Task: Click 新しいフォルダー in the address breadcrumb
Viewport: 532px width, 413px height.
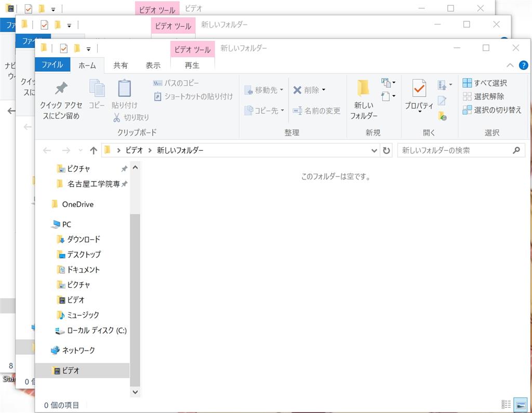Action: (x=180, y=150)
